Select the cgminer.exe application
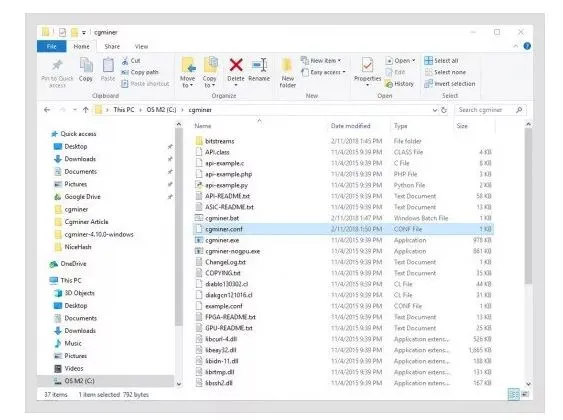Viewport: 563px width, 420px height. 222,240
